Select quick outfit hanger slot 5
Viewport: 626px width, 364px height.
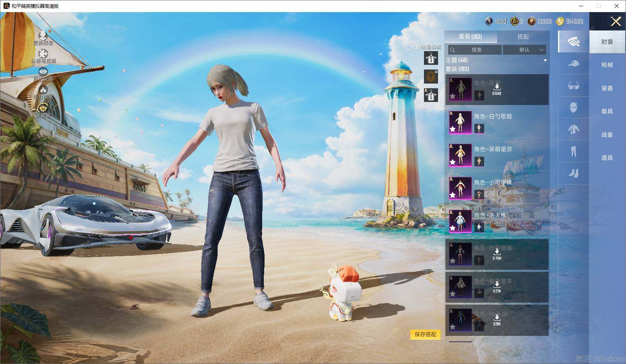[x=431, y=95]
